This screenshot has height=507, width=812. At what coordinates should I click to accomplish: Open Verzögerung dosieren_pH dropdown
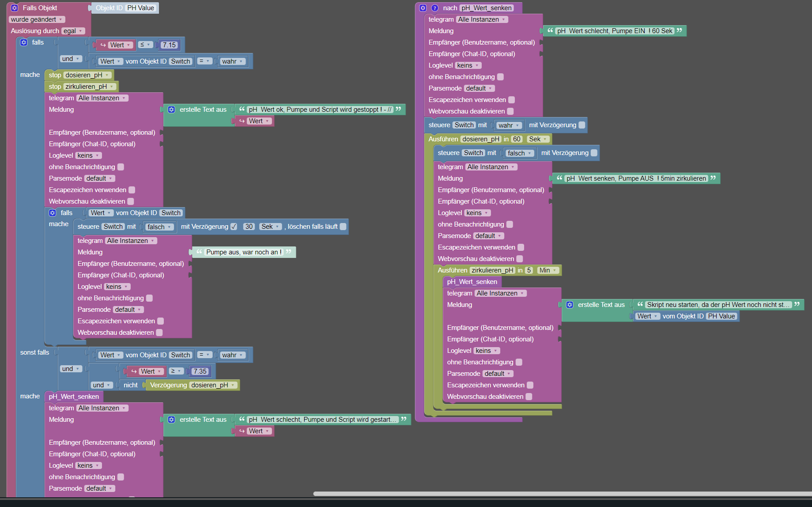213,385
